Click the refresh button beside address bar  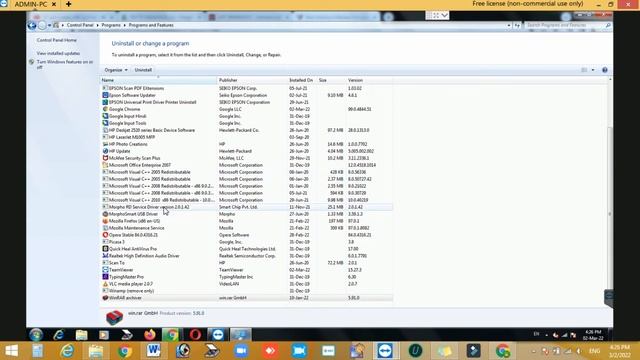tap(517, 25)
